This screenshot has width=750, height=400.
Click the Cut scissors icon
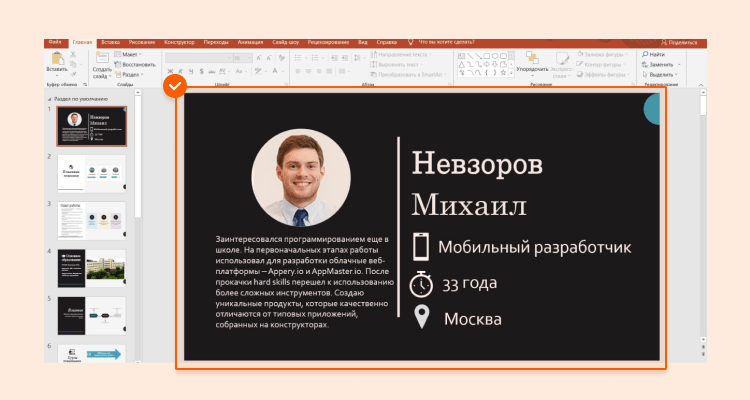[73, 55]
